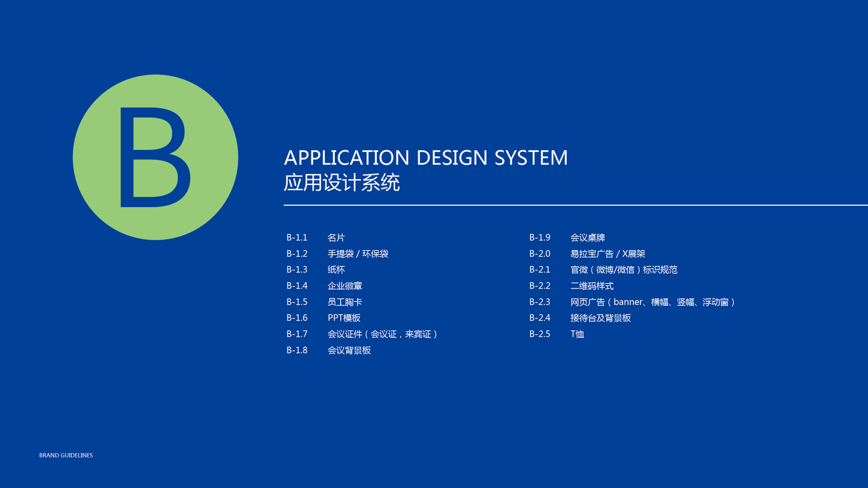Select the 手提袋 / 环保袋 entry
Screen dimensions: 868x488
coord(358,254)
